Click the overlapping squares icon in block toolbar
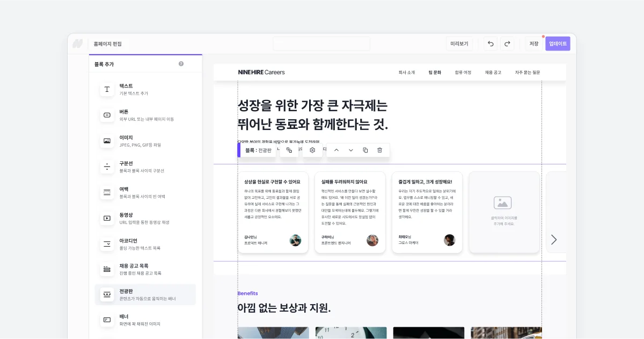 (x=289, y=150)
